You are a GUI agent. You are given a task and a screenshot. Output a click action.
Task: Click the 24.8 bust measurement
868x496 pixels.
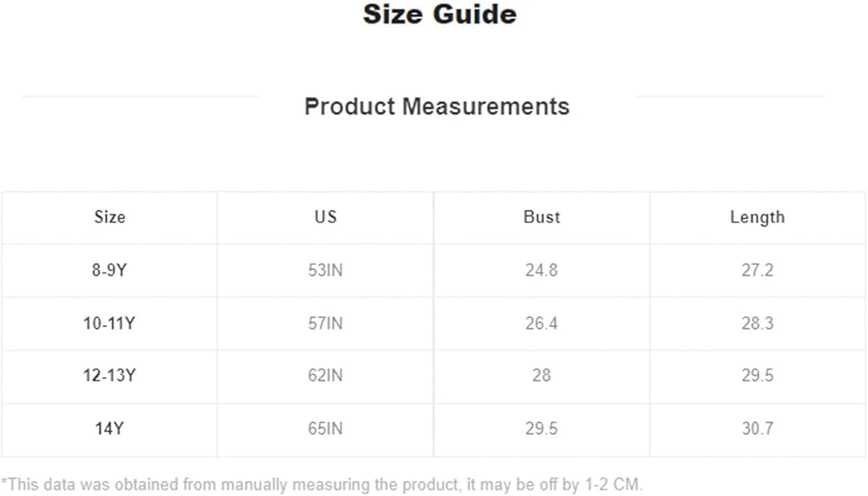pos(542,270)
